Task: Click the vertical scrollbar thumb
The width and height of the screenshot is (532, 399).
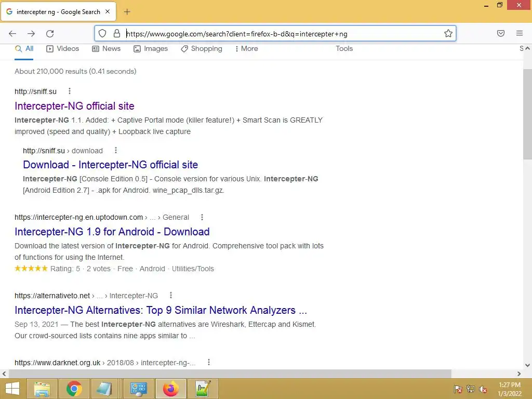Action: (527, 114)
